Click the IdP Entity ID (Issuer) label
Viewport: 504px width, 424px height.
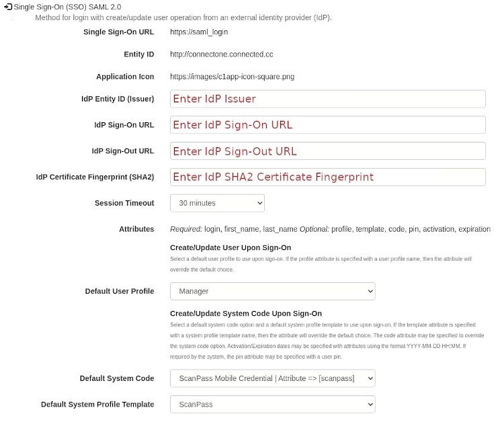click(x=118, y=99)
